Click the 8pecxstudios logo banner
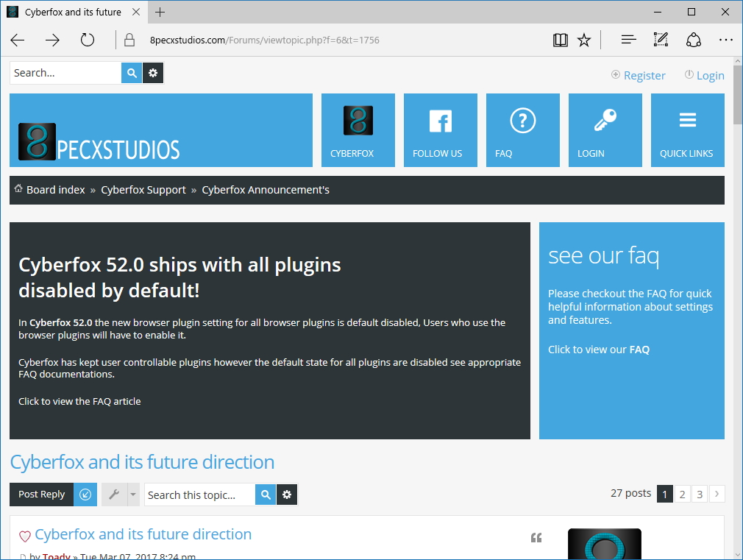 pos(161,130)
